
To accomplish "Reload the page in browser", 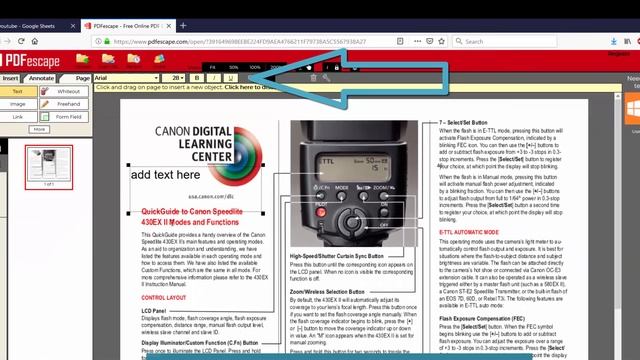I will (21, 41).
